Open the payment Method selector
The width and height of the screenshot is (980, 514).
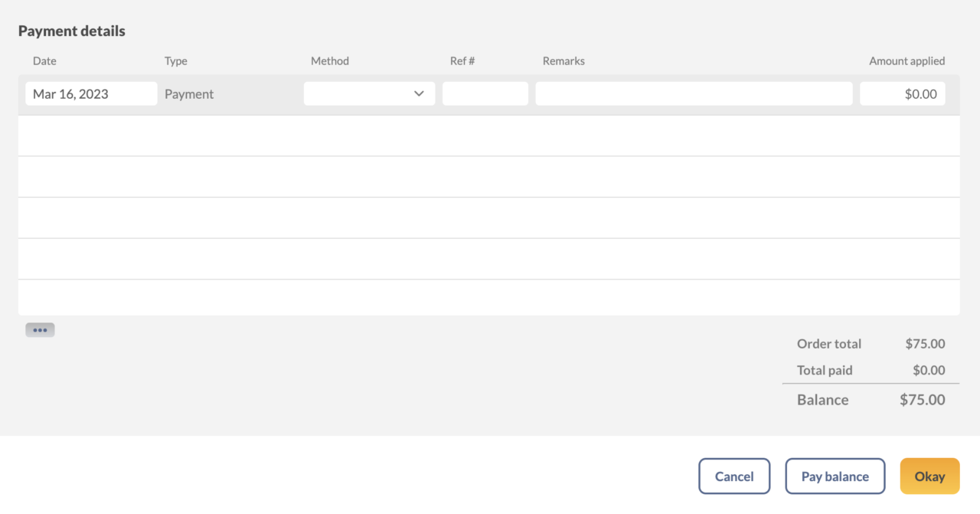[369, 93]
